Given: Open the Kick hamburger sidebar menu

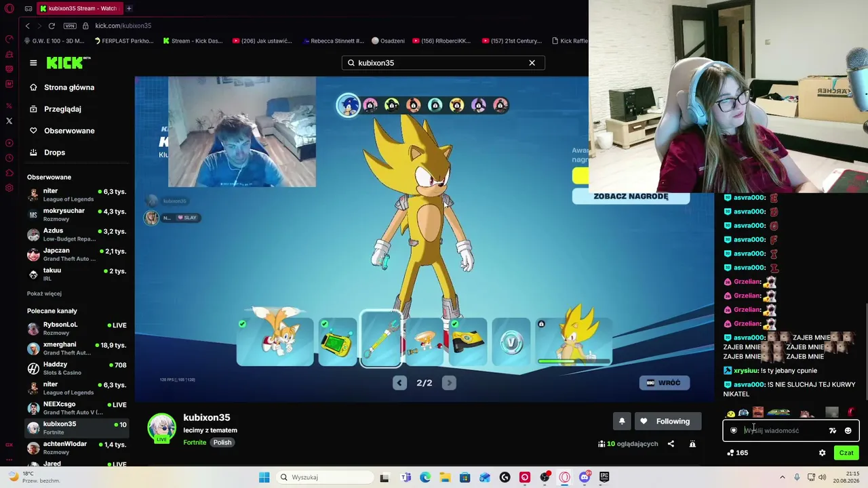Looking at the screenshot, I should point(33,62).
